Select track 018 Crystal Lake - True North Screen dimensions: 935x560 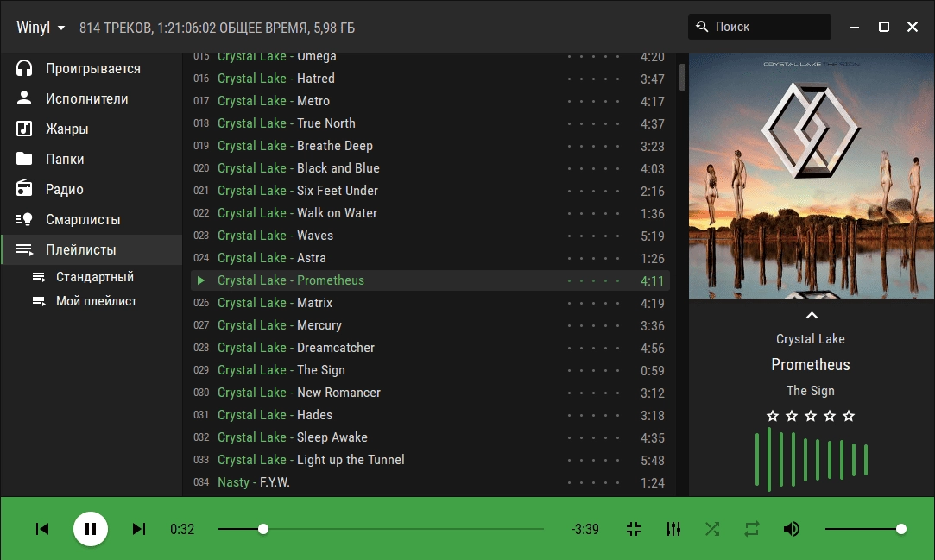click(430, 123)
